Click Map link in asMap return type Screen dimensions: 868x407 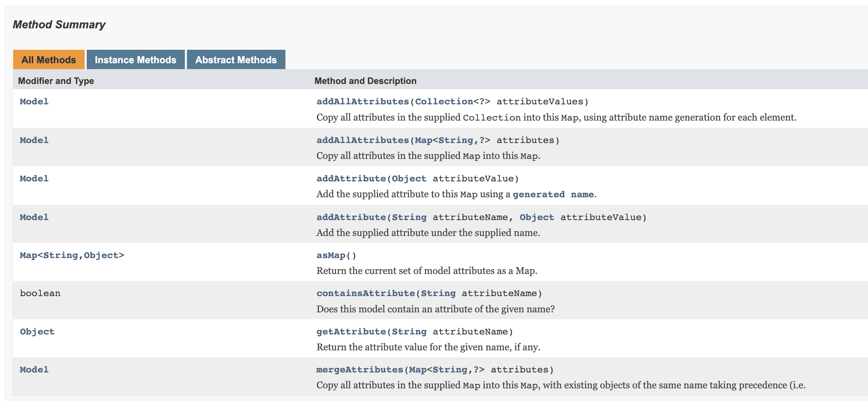pos(28,255)
